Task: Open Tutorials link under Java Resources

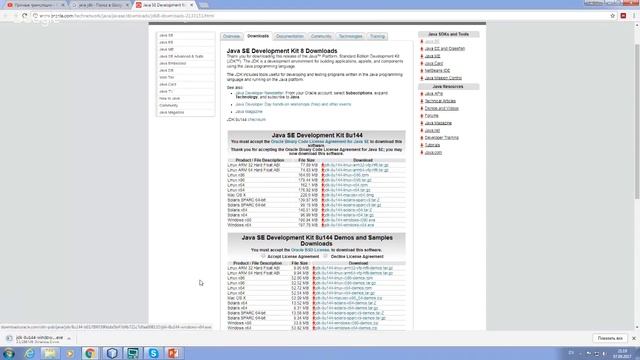Action: pyautogui.click(x=432, y=145)
